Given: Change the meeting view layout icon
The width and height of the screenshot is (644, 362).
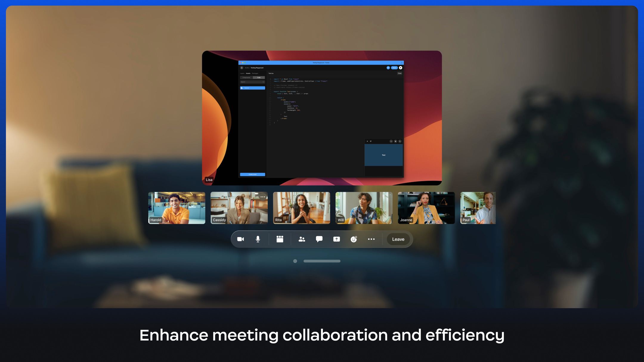Looking at the screenshot, I should click(279, 239).
